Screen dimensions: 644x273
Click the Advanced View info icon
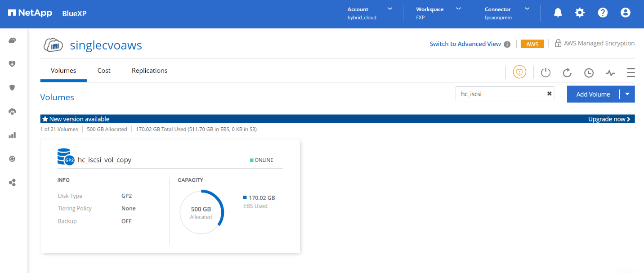[x=507, y=44]
